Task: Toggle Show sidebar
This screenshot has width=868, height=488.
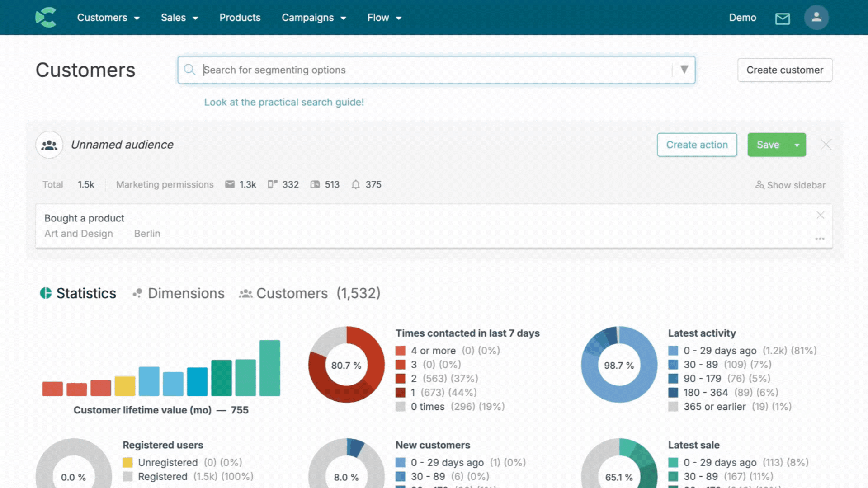Action: pos(790,185)
